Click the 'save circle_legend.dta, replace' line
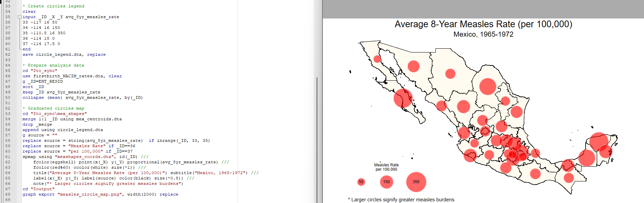 click(64, 54)
